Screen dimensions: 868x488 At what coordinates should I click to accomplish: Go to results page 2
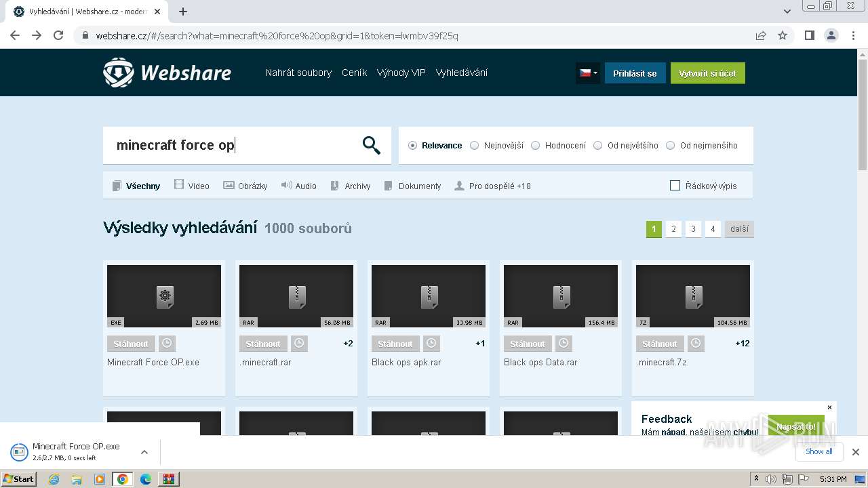click(x=673, y=229)
